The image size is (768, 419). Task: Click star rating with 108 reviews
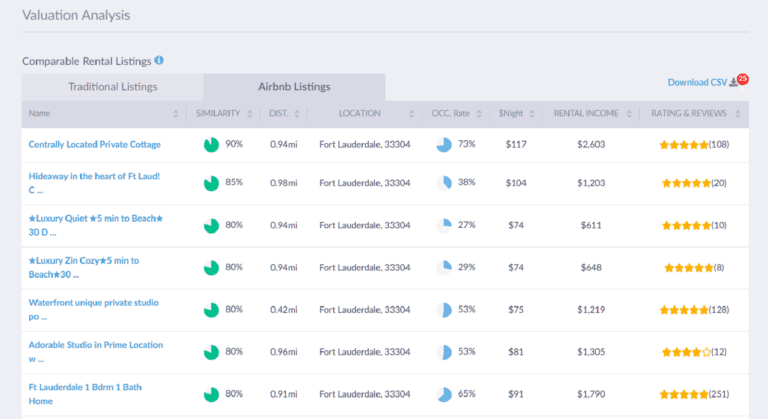tap(683, 145)
